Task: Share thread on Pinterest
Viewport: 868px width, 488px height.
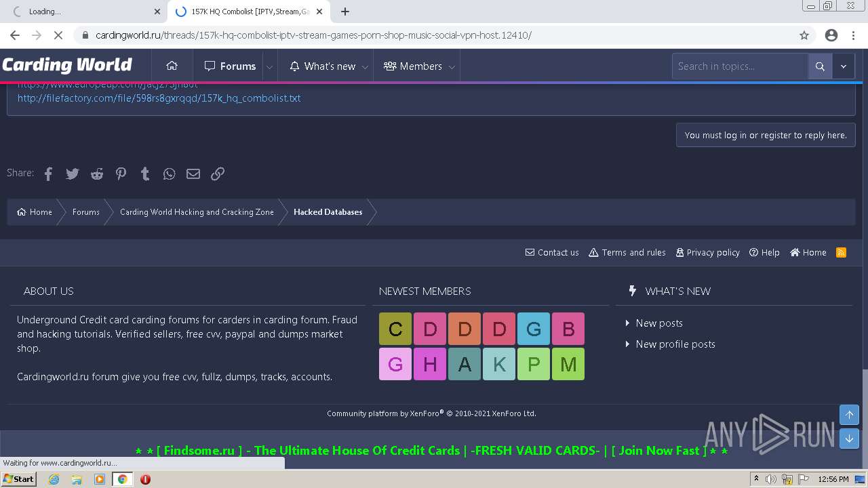Action: 121,174
